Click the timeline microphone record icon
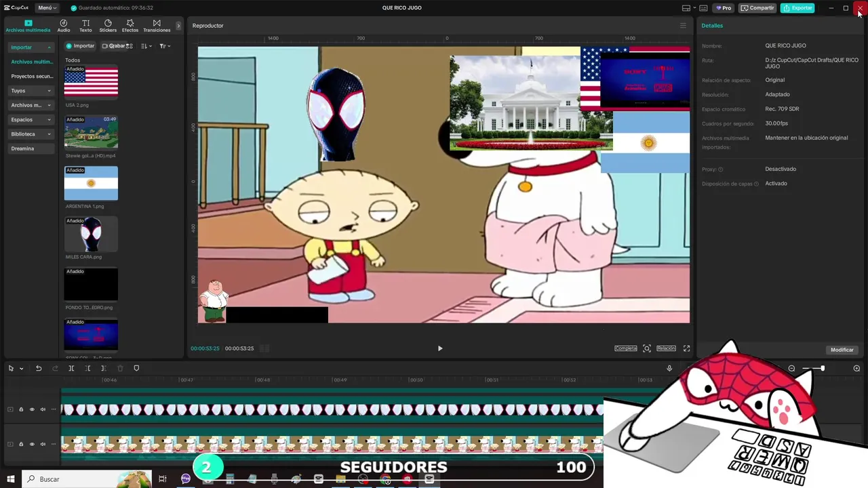868x488 pixels. click(669, 368)
